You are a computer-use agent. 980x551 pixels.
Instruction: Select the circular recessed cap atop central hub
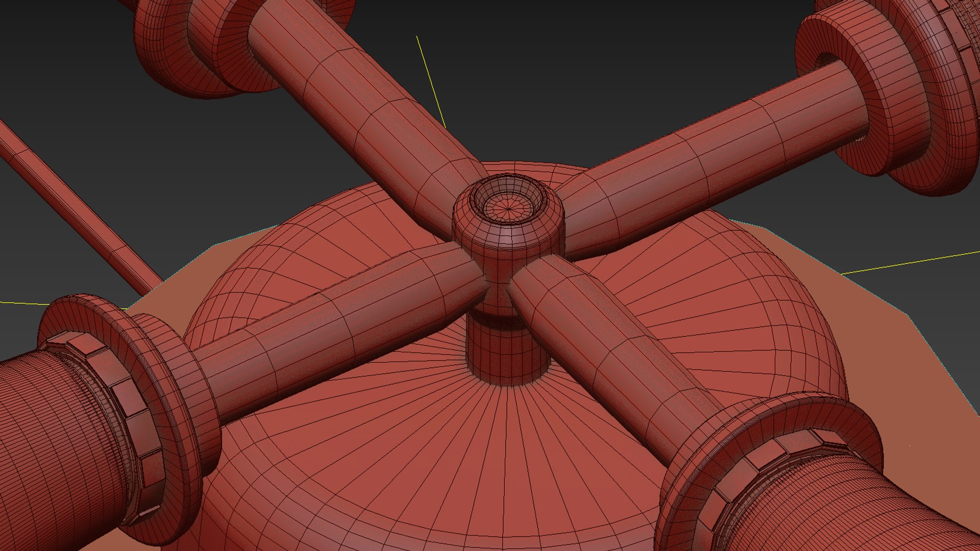click(509, 200)
